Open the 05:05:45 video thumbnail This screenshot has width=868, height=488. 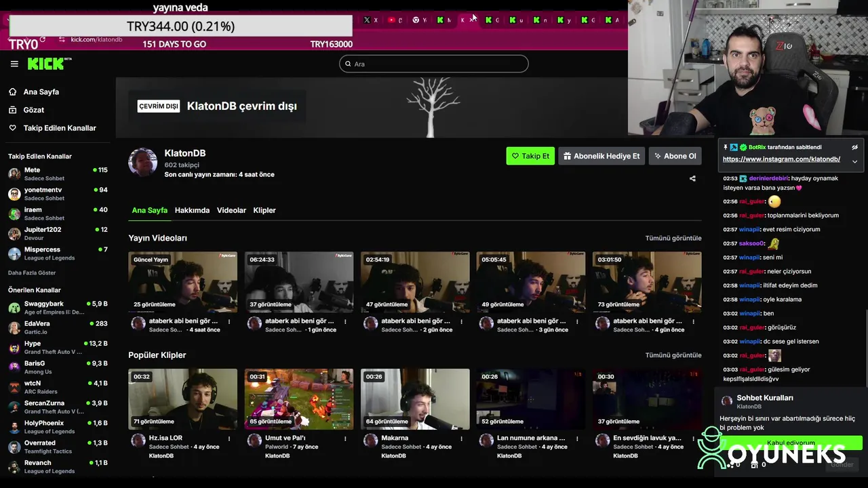pos(531,282)
